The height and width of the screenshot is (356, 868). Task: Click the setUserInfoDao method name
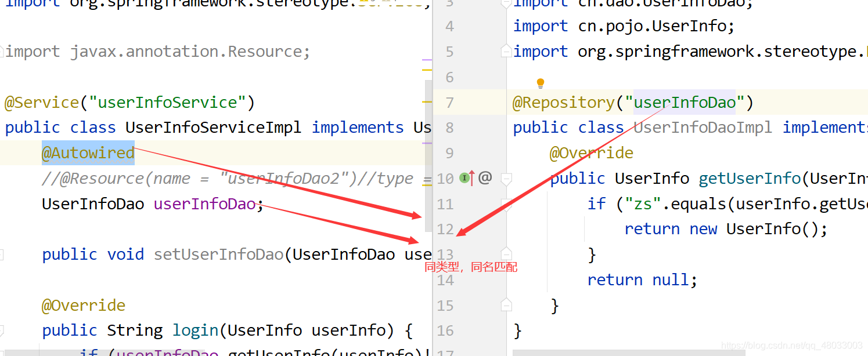pyautogui.click(x=218, y=255)
